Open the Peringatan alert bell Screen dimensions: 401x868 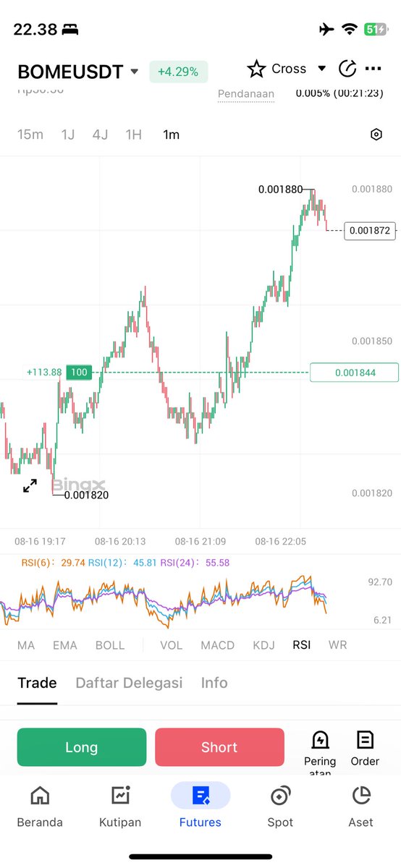[320, 753]
